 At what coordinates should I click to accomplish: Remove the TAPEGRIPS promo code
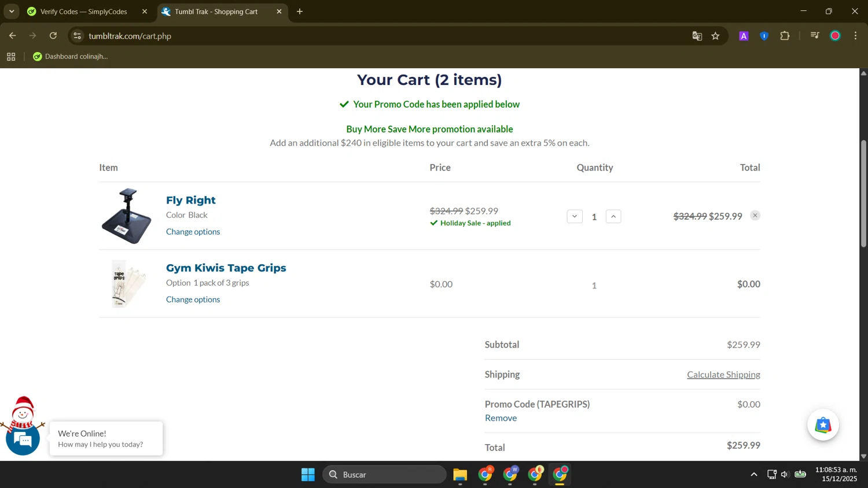pyautogui.click(x=501, y=418)
